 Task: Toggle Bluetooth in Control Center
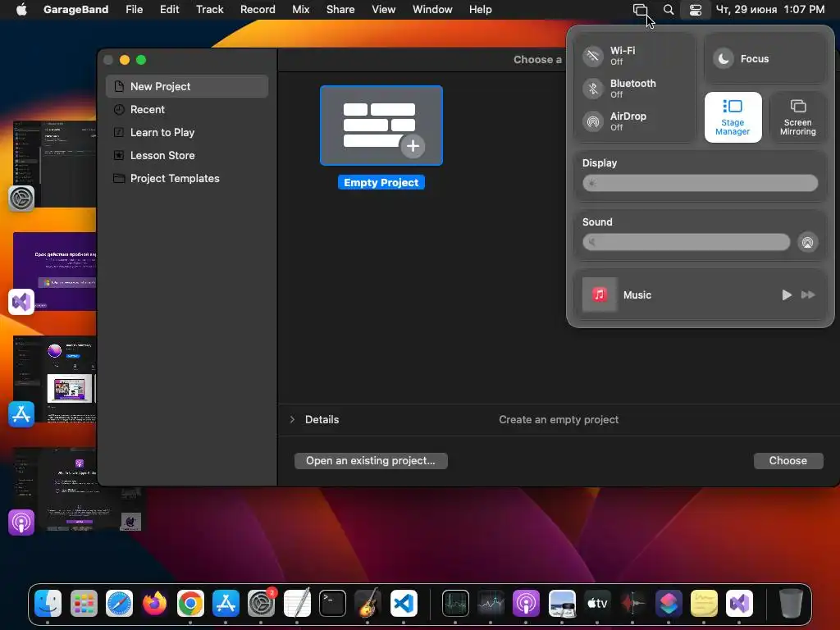593,89
